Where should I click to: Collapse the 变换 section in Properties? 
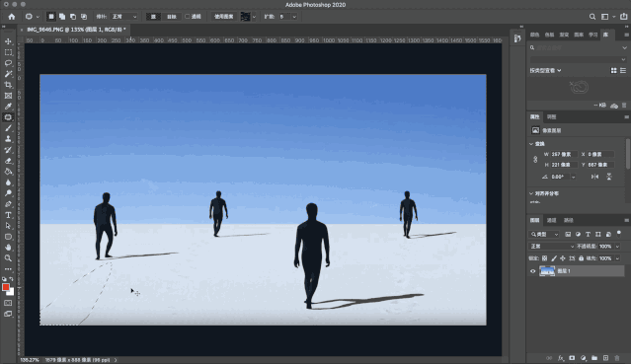click(531, 144)
